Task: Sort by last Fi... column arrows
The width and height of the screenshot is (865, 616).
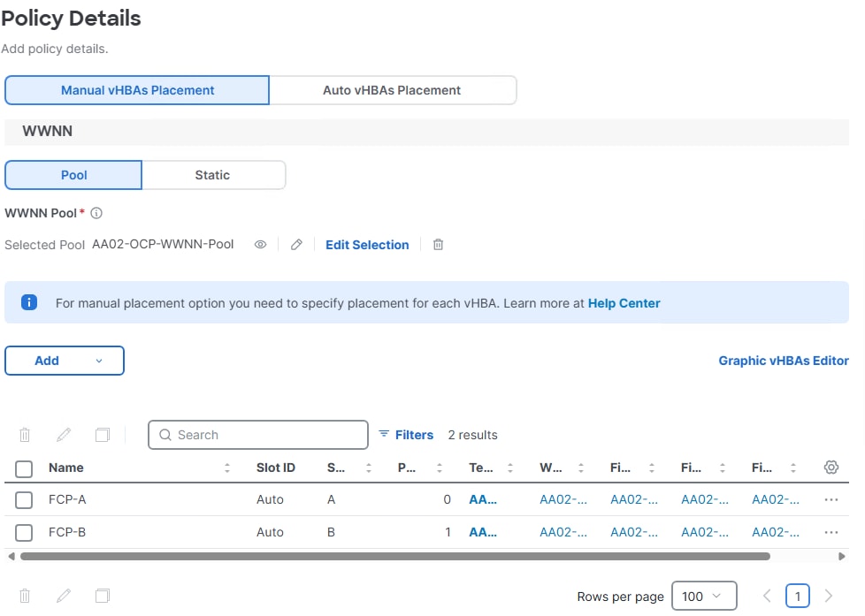Action: [x=792, y=468]
